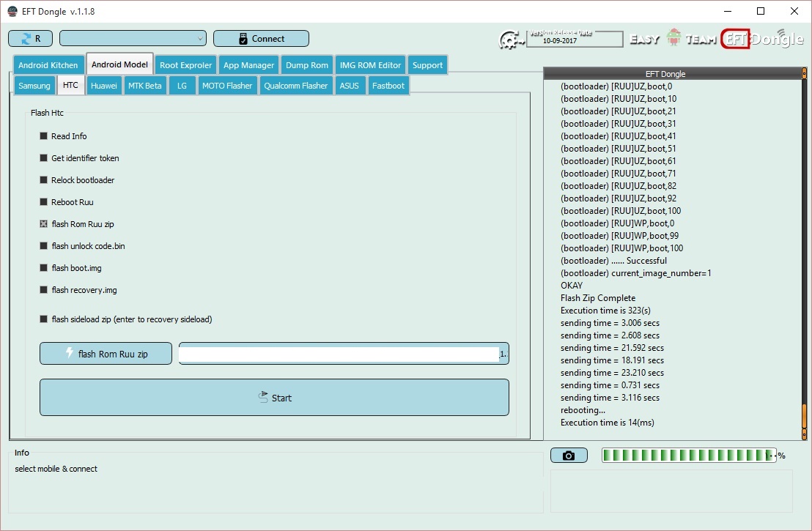The height and width of the screenshot is (531, 812).
Task: Select the flash sideload zip option
Action: 126,319
